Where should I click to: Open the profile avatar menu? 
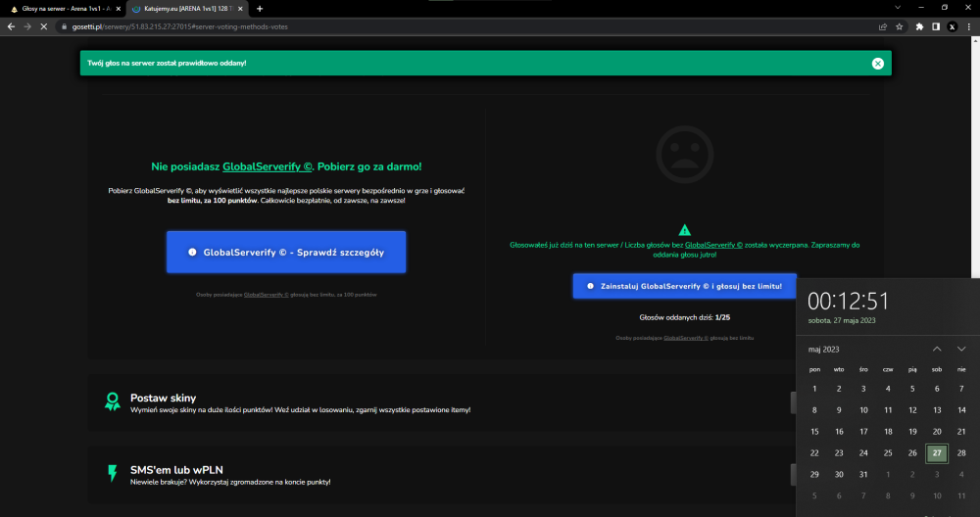click(952, 26)
